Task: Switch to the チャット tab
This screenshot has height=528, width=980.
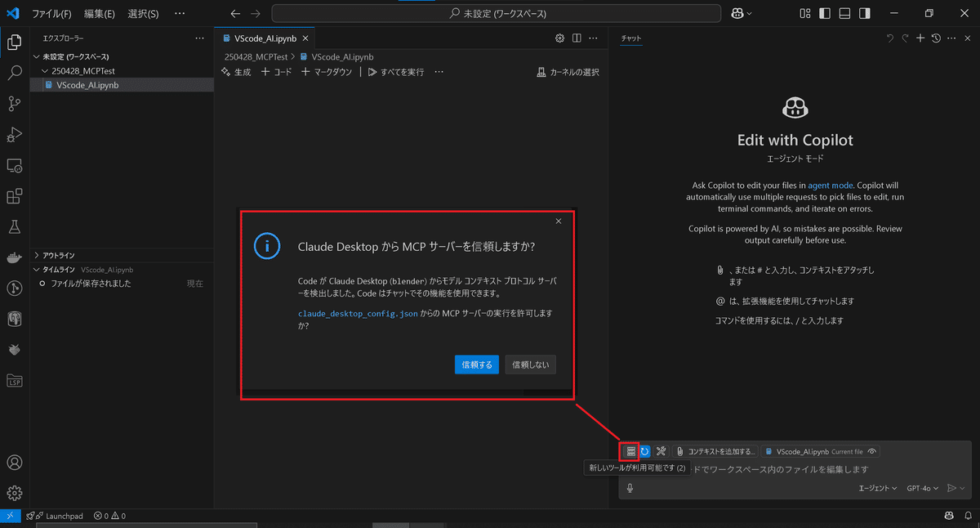Action: (630, 38)
